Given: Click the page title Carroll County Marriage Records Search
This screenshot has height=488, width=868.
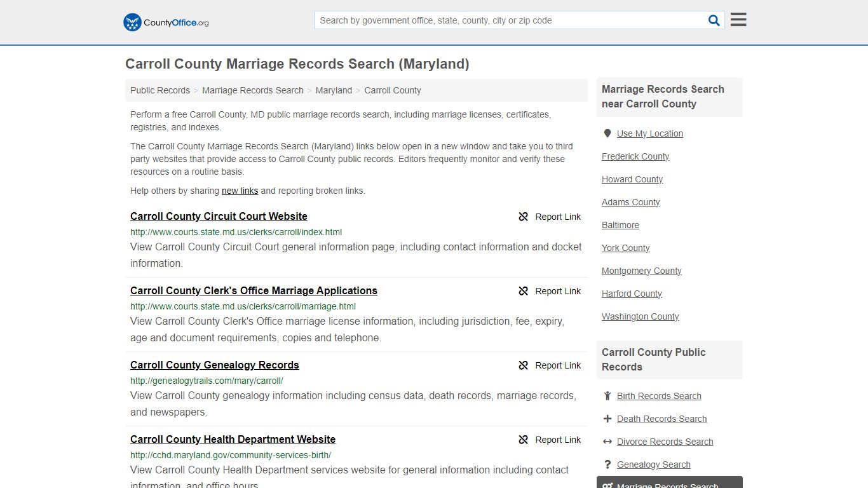Looking at the screenshot, I should (297, 64).
